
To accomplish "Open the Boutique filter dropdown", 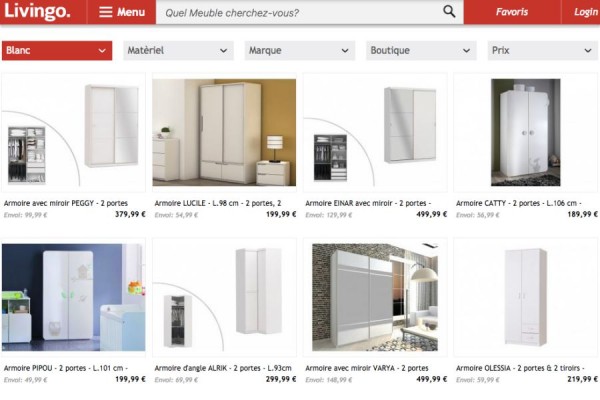I will click(421, 50).
